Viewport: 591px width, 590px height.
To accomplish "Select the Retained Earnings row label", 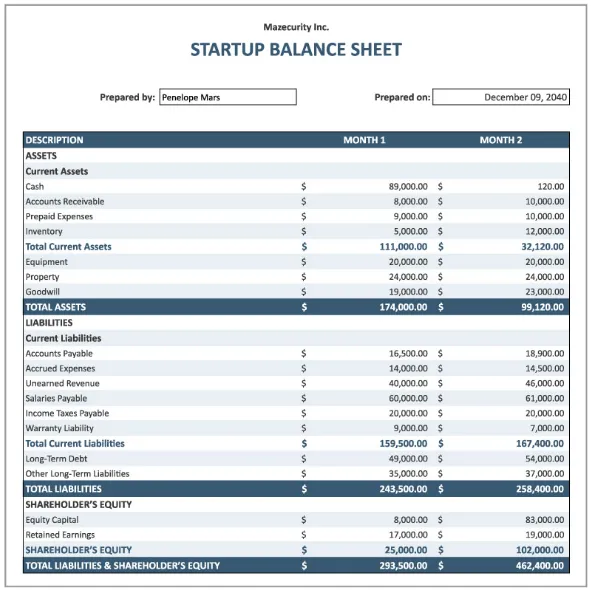I will [x=60, y=535].
